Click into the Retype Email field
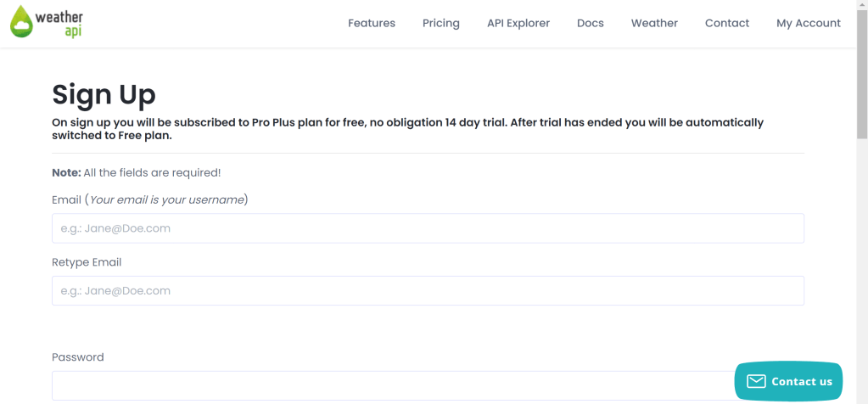The height and width of the screenshot is (404, 868). point(428,291)
